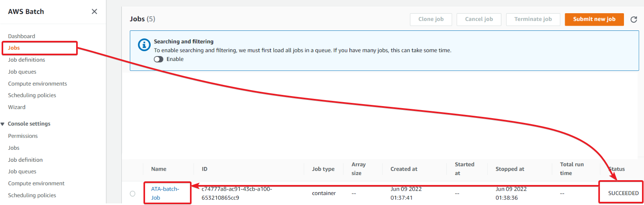The height and width of the screenshot is (205, 644).
Task: Open Compute environment under Console settings
Action: 36,183
